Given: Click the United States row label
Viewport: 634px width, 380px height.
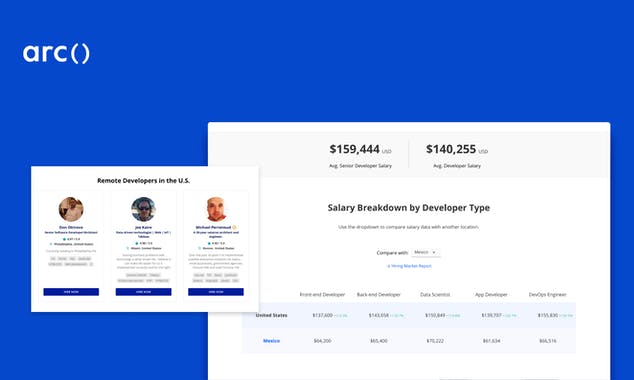Looking at the screenshot, I should click(271, 315).
